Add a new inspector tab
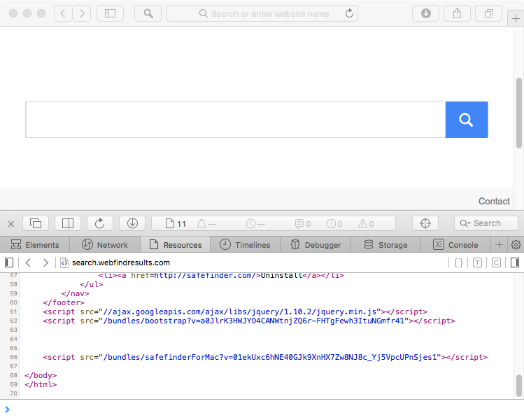Screen dimensions: 524x420 [x=499, y=245]
